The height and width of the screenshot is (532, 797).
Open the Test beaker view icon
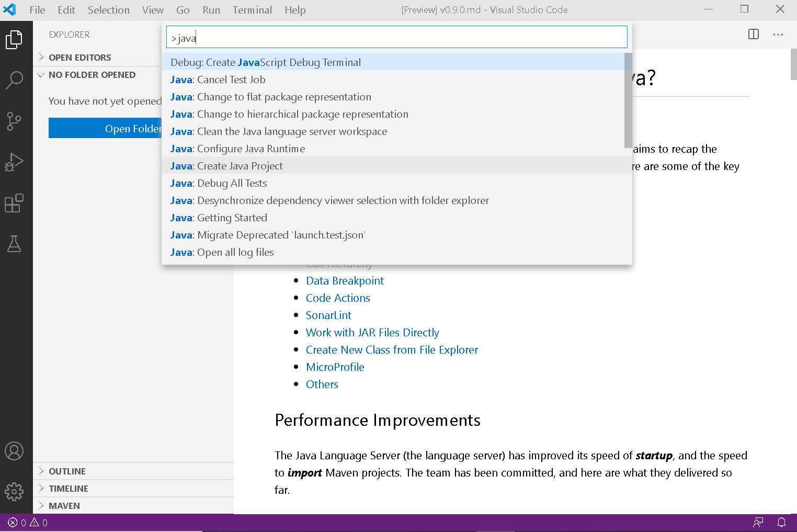(14, 244)
